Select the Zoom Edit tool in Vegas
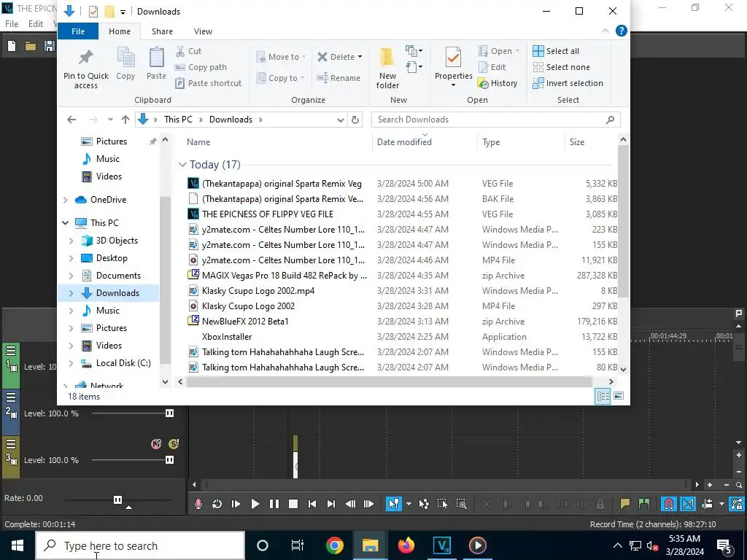 click(x=461, y=504)
